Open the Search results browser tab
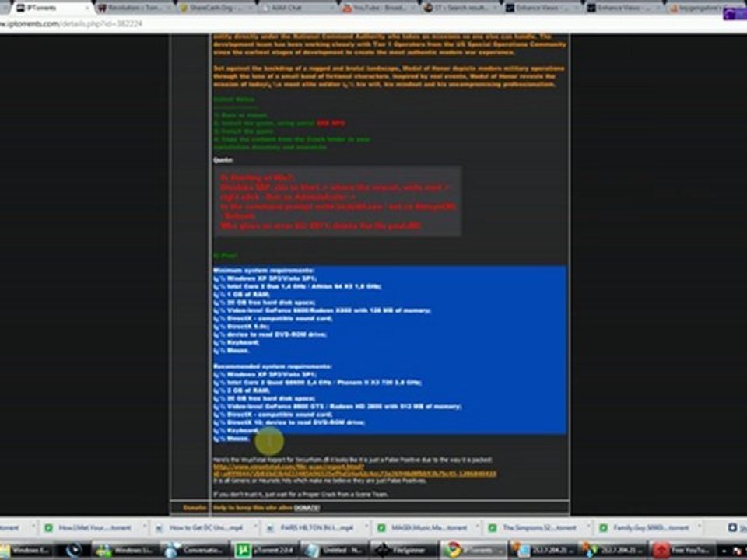747x560 pixels. (461, 8)
